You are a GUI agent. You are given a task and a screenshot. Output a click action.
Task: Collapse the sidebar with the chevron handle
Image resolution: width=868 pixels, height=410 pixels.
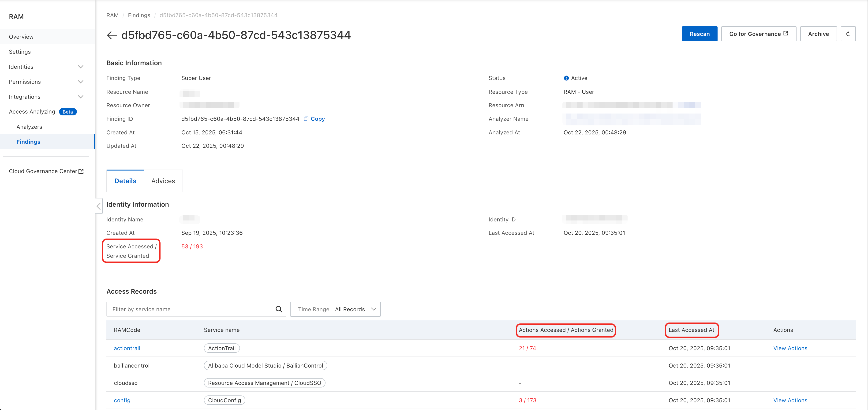pos(99,206)
